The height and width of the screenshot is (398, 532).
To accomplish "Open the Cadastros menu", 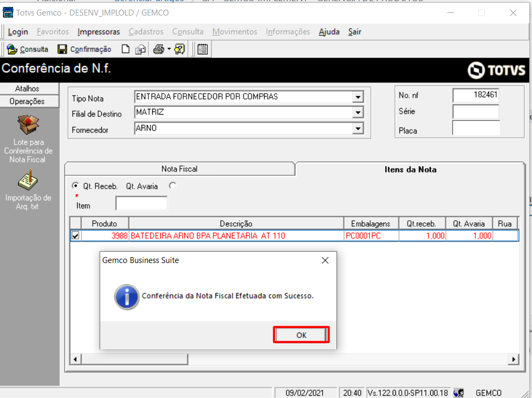I will (x=146, y=32).
